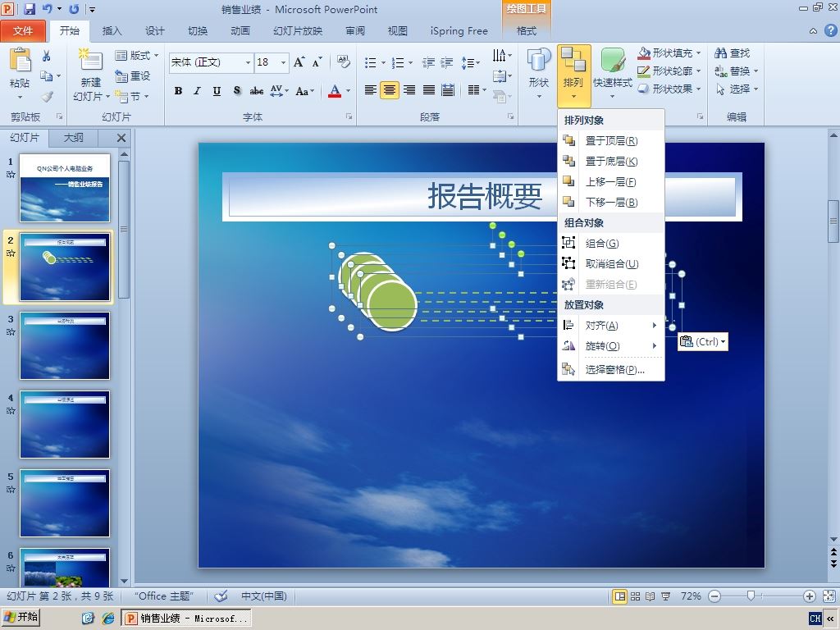Viewport: 840px width, 630px height.
Task: Click the Replace (替换) button
Action: (x=737, y=71)
